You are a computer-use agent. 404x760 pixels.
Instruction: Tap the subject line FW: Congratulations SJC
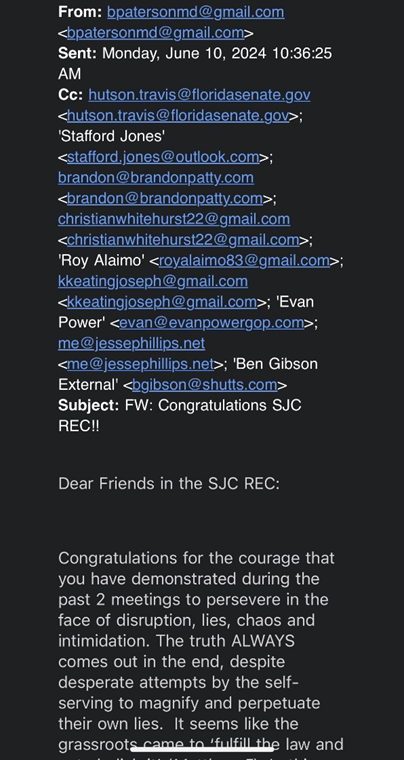tap(213, 405)
